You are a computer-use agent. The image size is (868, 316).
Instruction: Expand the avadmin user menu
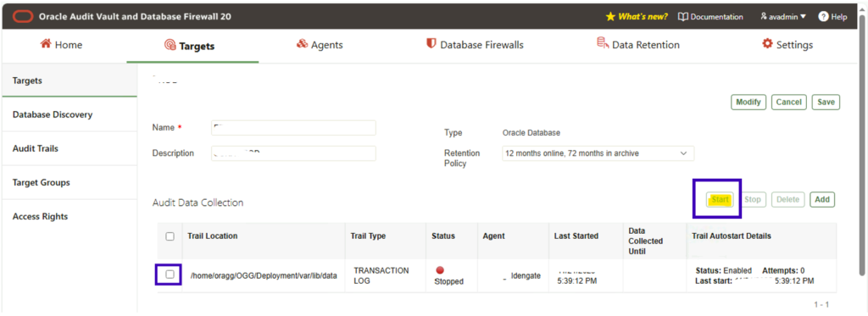(783, 17)
